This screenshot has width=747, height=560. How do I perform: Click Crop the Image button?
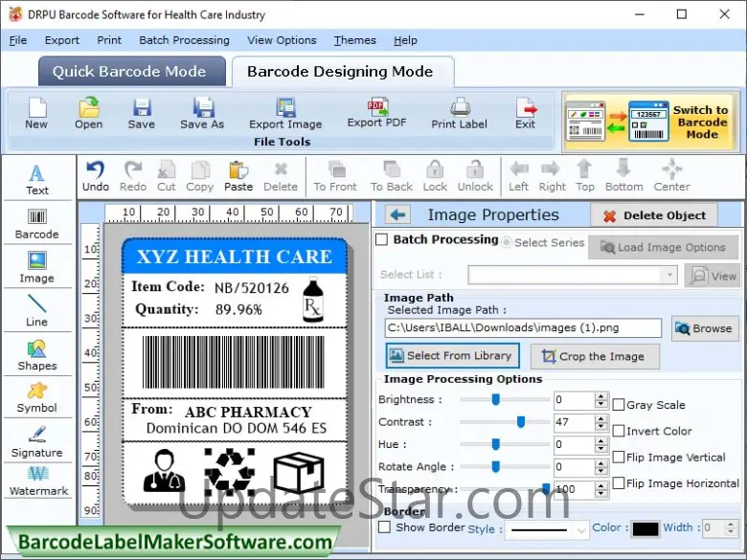tap(595, 357)
